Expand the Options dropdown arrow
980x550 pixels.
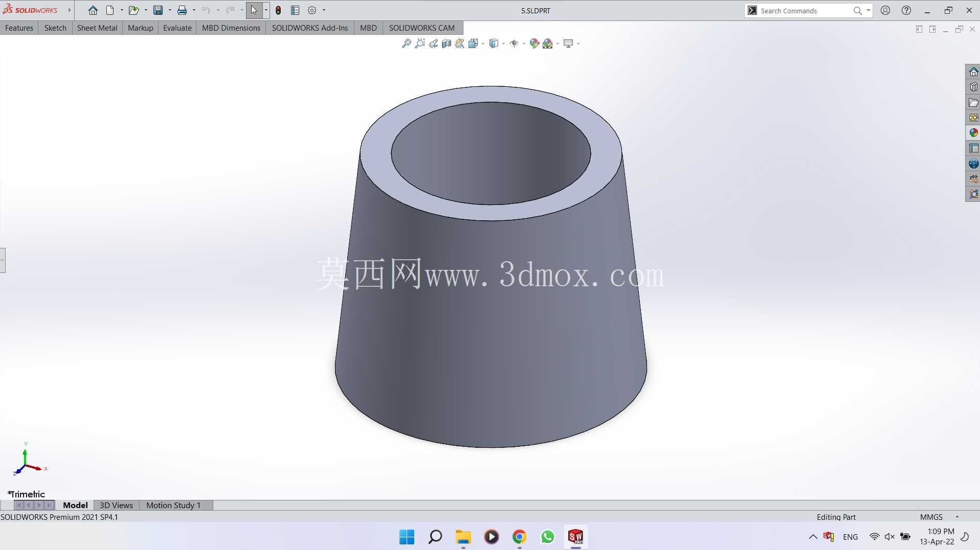click(324, 10)
